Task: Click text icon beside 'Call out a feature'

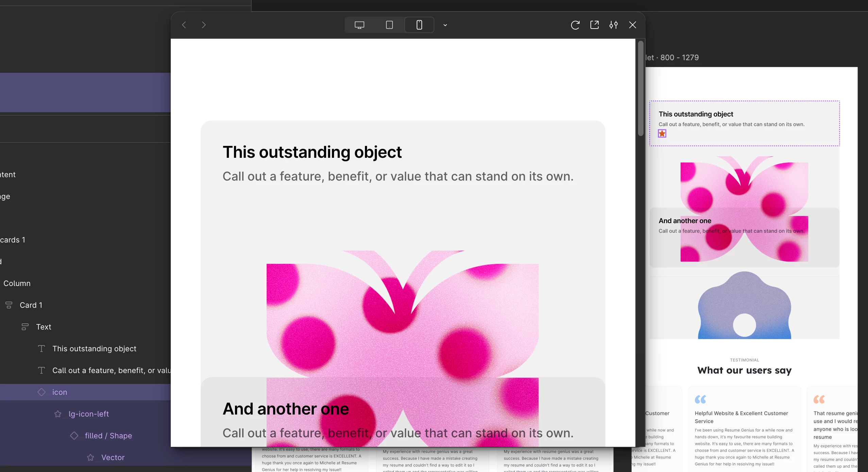Action: [x=41, y=370]
